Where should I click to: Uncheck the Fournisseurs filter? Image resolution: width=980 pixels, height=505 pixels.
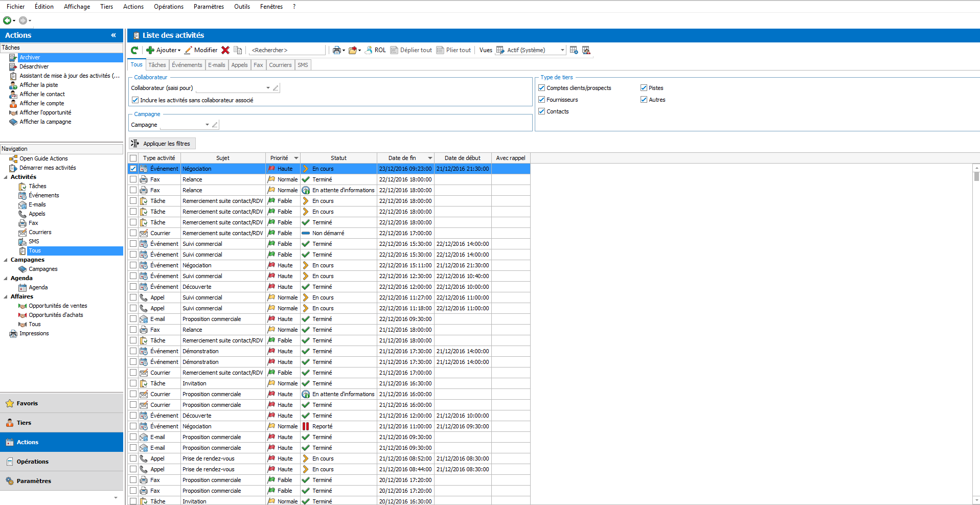click(x=541, y=99)
